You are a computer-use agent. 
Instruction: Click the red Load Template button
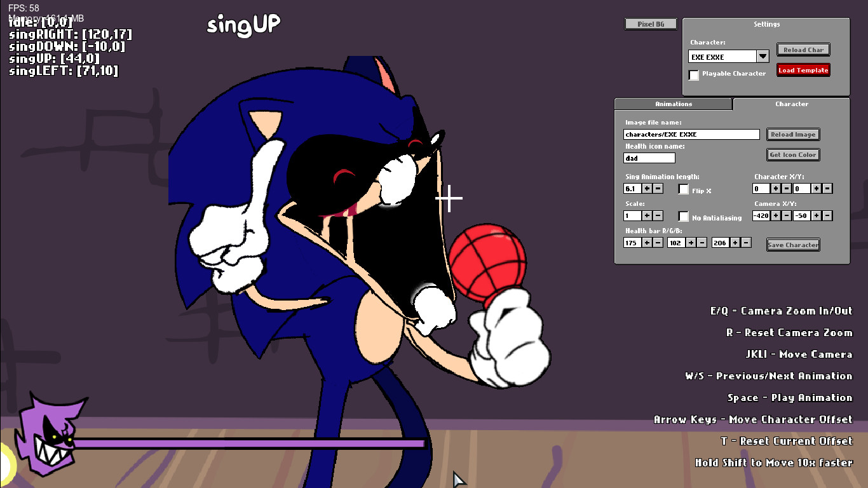click(x=803, y=70)
